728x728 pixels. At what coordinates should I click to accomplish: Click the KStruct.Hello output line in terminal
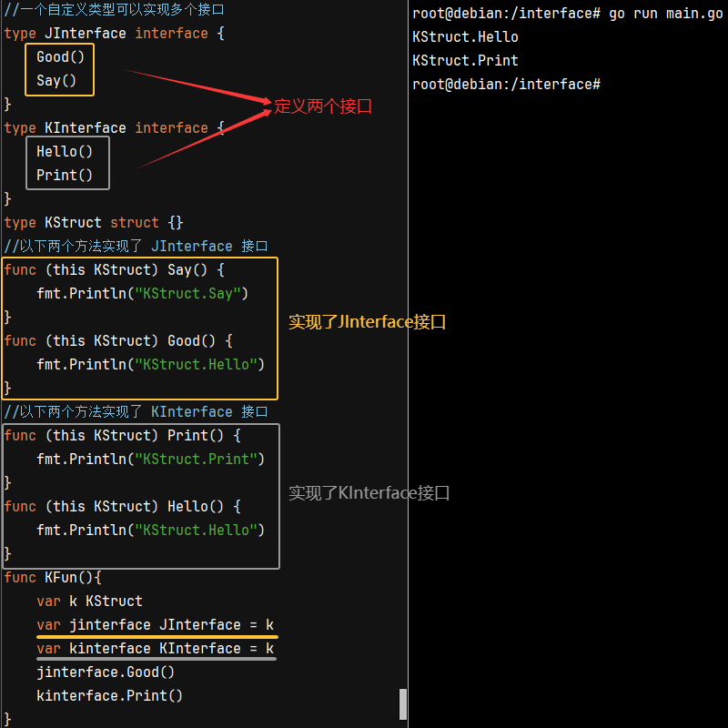pos(465,37)
